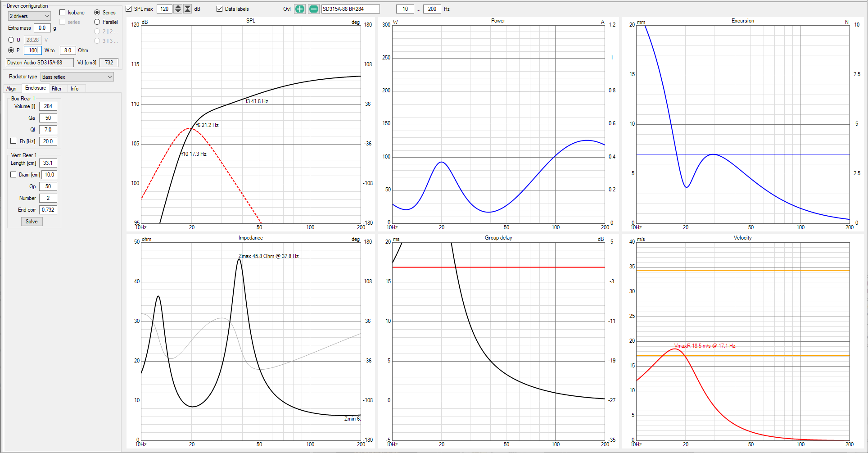This screenshot has width=868, height=453.
Task: Tick the Fb [Hz] checkbox
Action: (x=14, y=141)
